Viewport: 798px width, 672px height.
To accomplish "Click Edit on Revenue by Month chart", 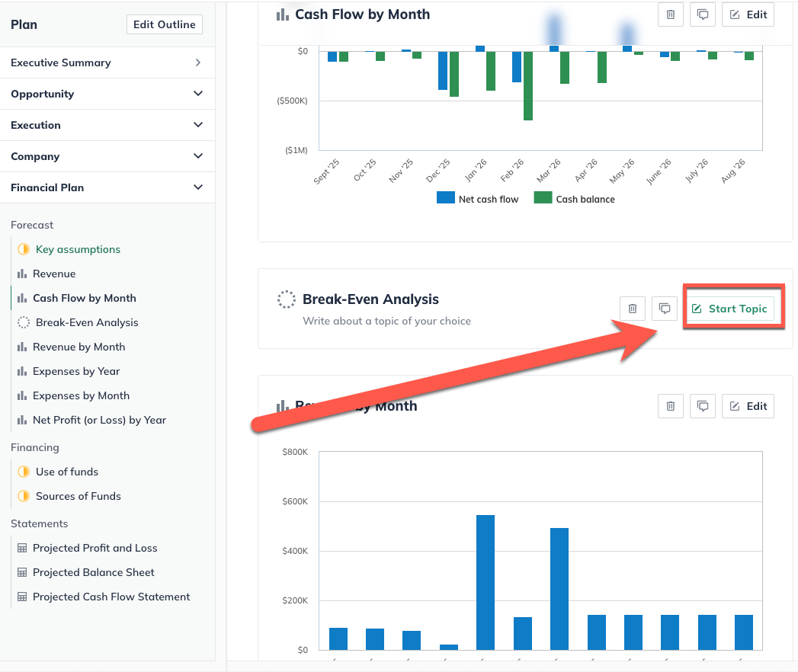I will tap(748, 406).
